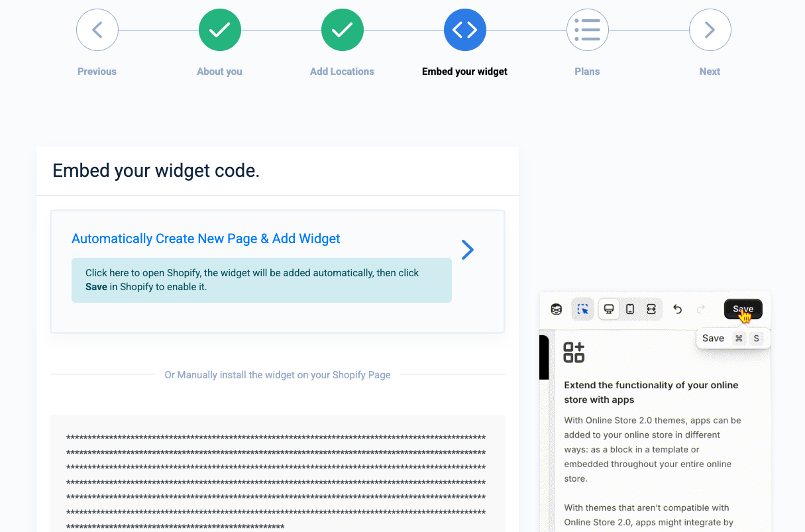The height and width of the screenshot is (532, 805).
Task: Click the Embed your widget step label
Action: (464, 72)
